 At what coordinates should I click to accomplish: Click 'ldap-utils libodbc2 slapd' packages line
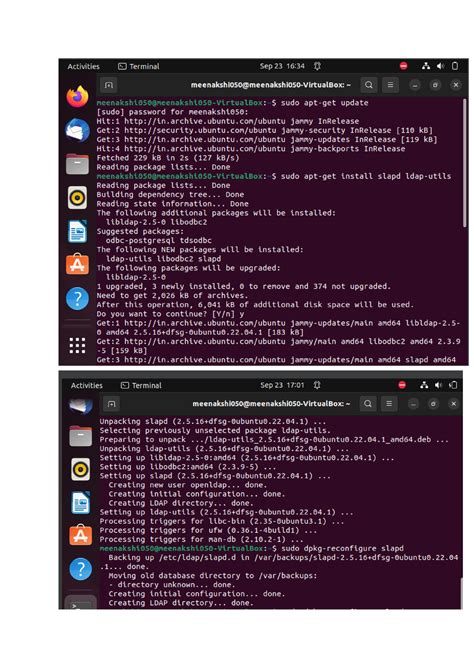163,259
